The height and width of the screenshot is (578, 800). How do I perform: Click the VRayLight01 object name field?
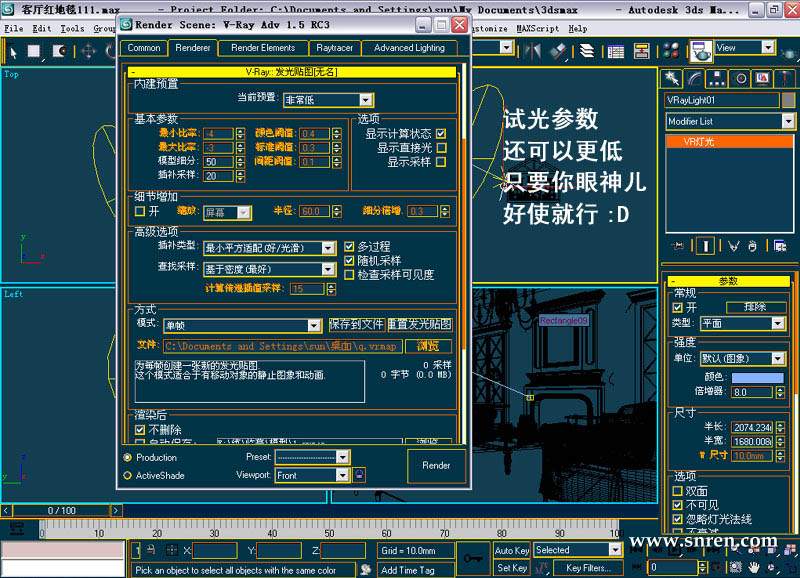coord(722,100)
